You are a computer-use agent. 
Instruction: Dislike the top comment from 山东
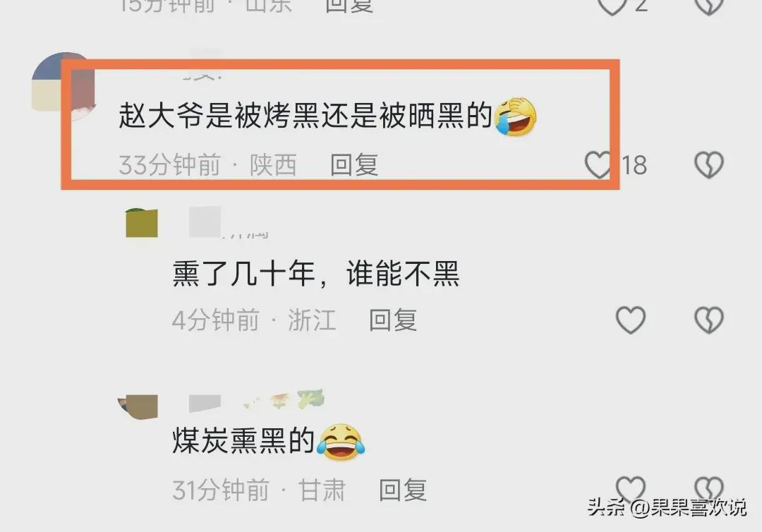pos(709,6)
